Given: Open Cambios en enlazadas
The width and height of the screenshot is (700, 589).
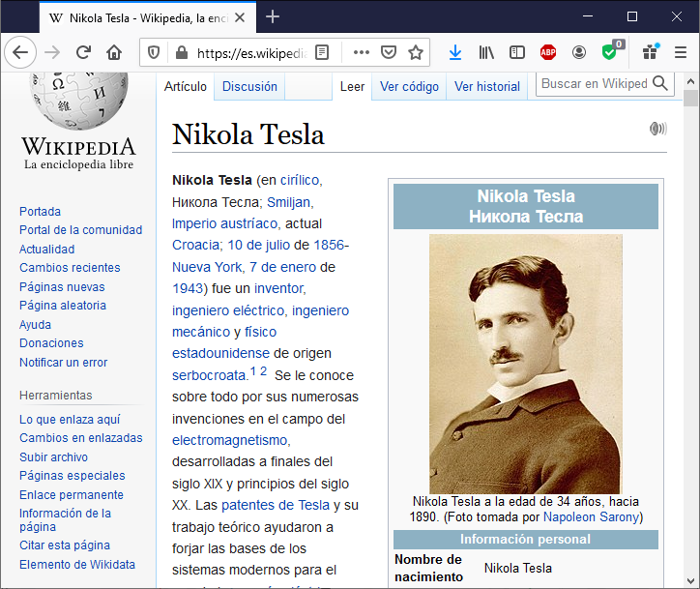Looking at the screenshot, I should pyautogui.click(x=81, y=437).
